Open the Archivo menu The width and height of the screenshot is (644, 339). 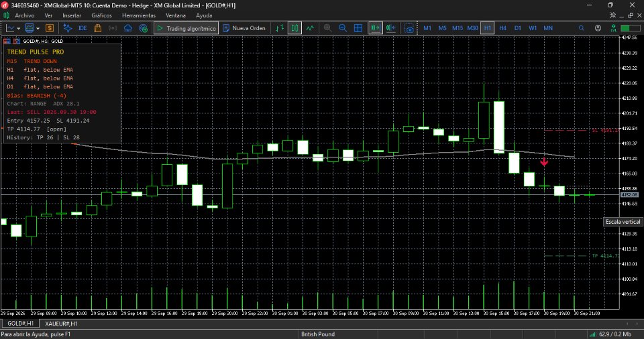pos(25,15)
